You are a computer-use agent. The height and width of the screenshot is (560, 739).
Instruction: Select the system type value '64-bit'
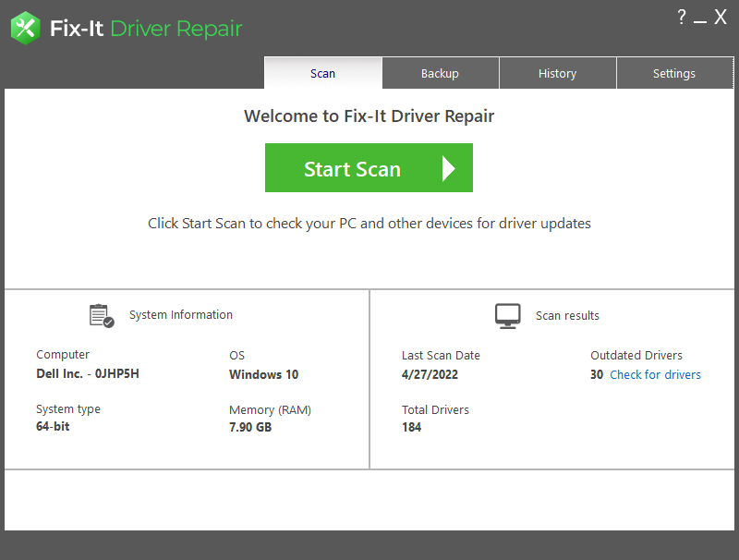[53, 427]
